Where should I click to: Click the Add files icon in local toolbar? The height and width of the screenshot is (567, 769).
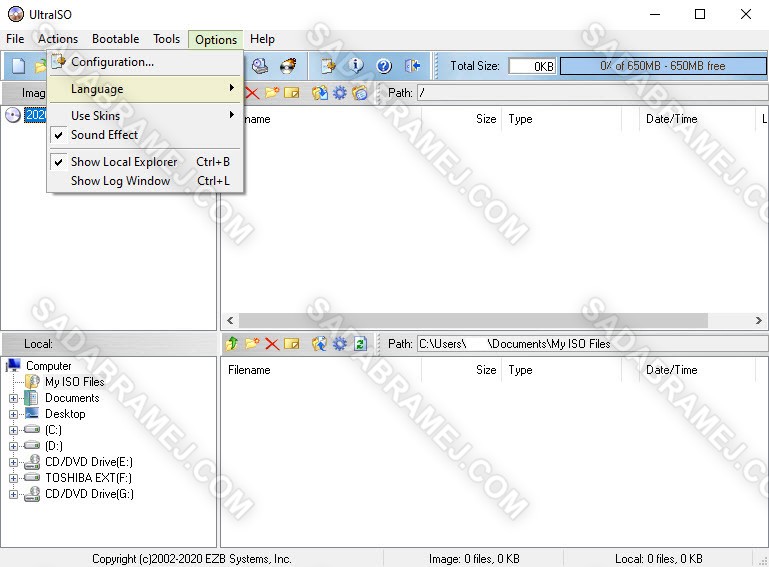point(320,344)
